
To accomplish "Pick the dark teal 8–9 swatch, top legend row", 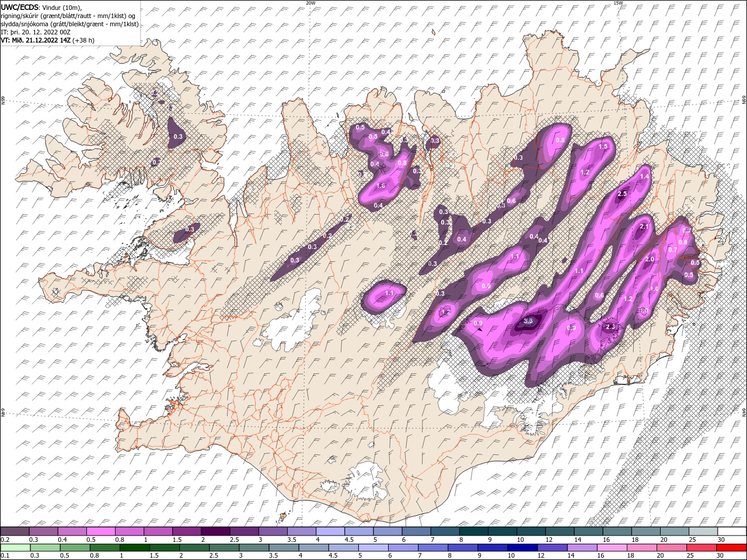I will tap(473, 531).
